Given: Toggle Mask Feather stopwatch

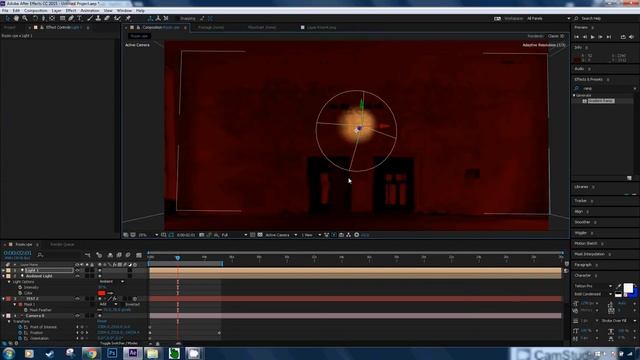Looking at the screenshot, I should point(26,310).
